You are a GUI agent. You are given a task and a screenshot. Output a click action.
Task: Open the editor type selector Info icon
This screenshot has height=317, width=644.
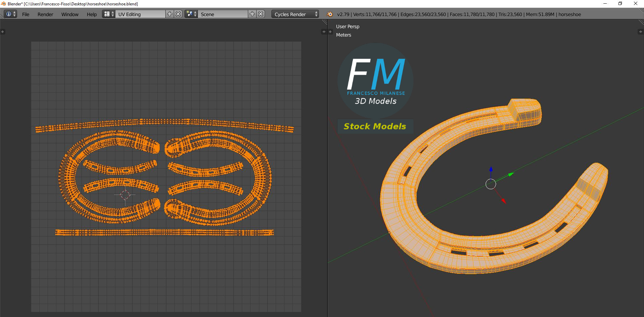[8, 14]
